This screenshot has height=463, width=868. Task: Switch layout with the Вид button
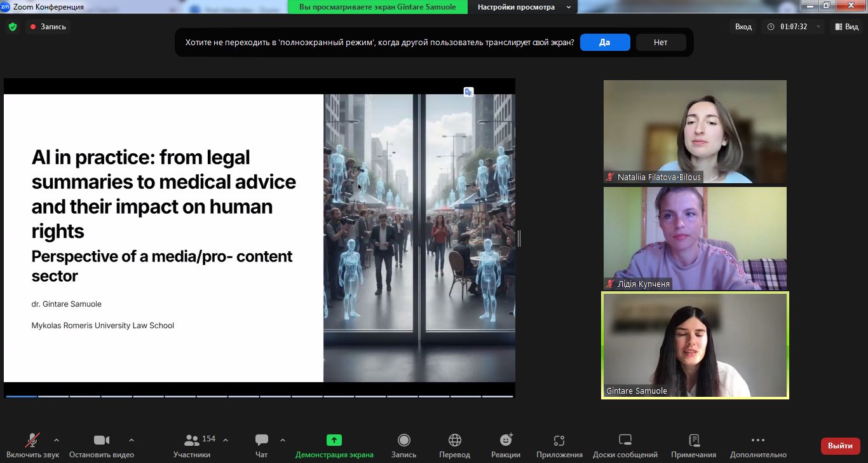pos(847,27)
